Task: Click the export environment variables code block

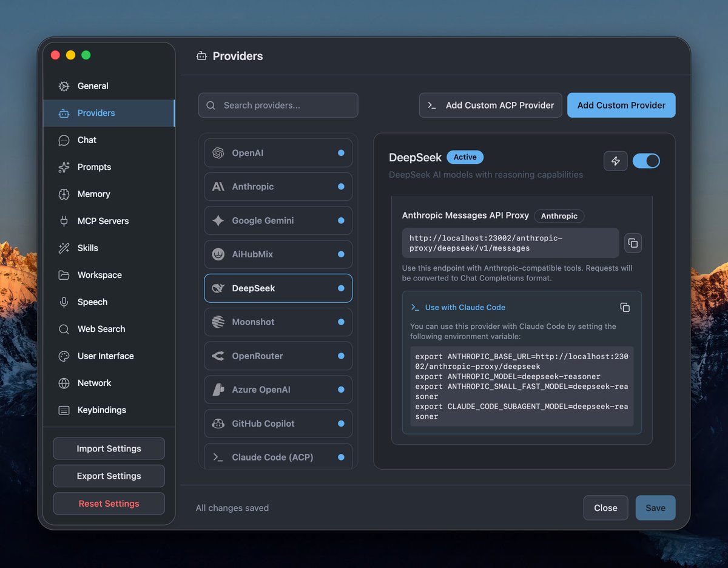Action: 522,387
